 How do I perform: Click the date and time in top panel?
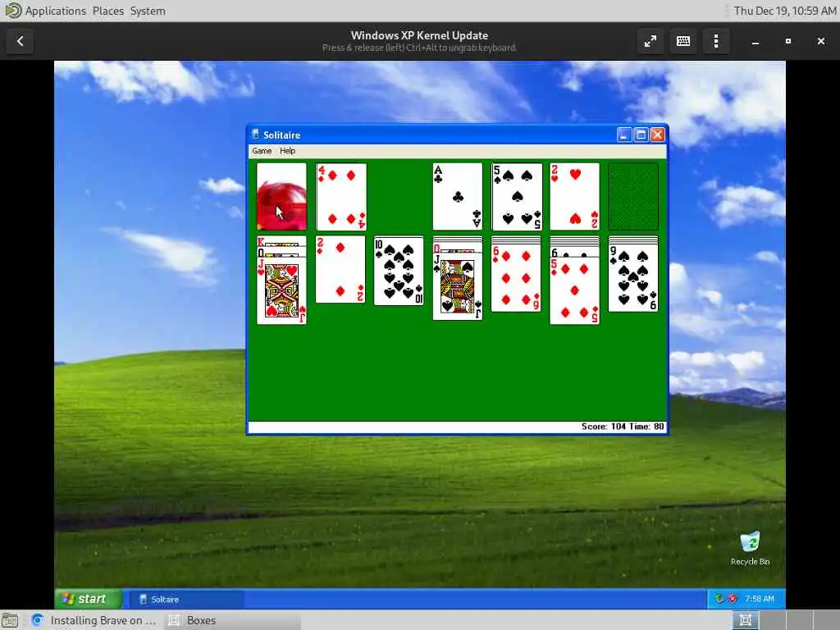[x=785, y=11]
